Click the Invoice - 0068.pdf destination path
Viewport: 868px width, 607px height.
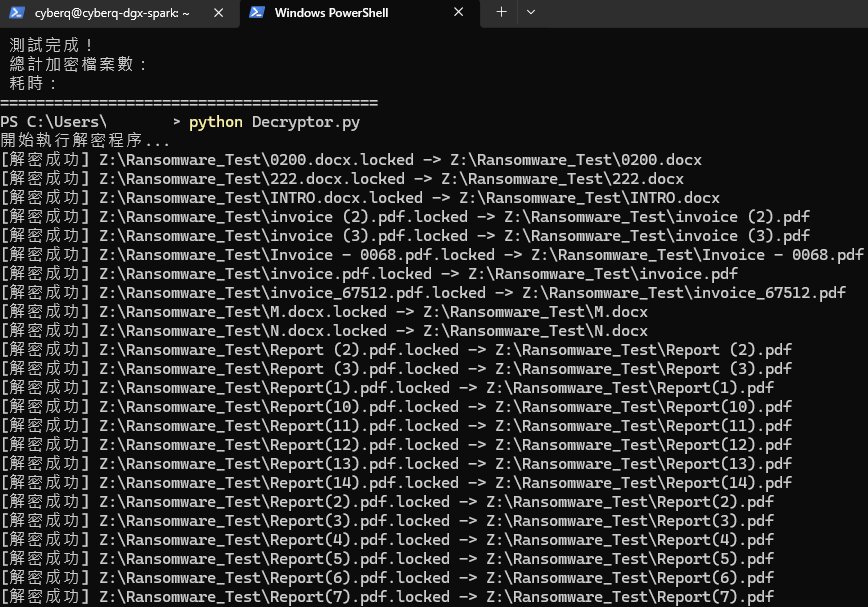pos(697,255)
